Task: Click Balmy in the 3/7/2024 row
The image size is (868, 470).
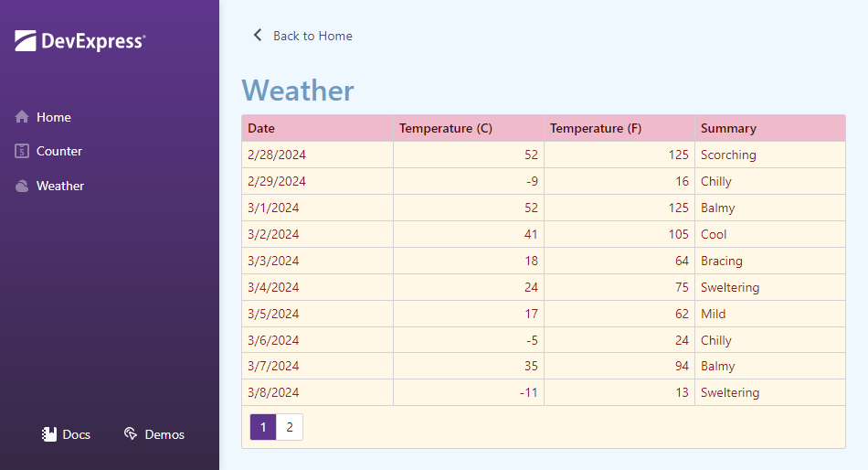Action: (x=770, y=366)
